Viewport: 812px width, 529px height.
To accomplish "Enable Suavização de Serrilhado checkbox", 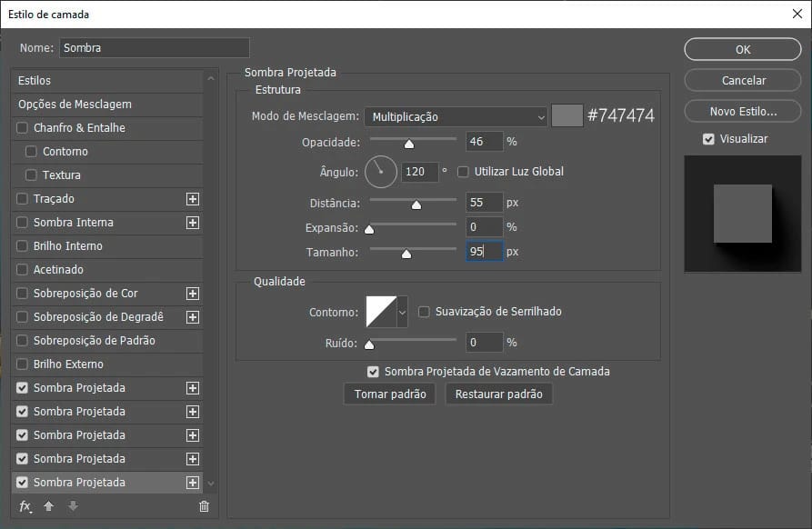I will tap(424, 312).
